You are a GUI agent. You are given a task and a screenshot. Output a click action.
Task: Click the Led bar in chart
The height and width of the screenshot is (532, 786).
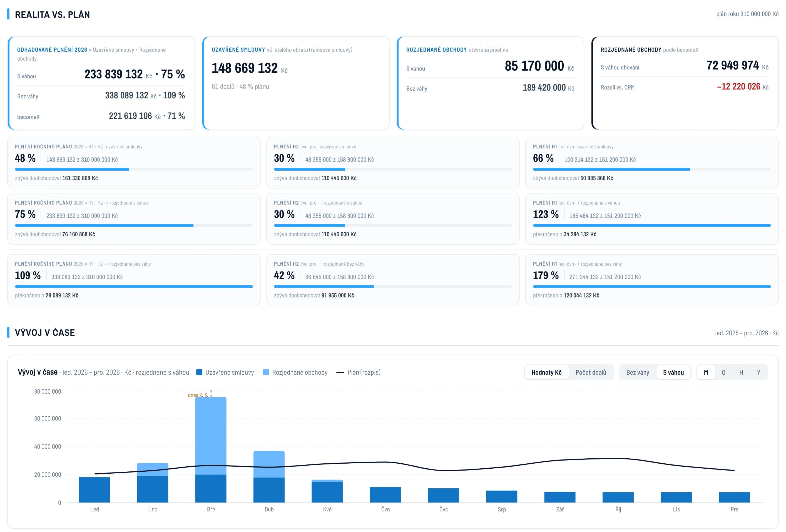[94, 489]
